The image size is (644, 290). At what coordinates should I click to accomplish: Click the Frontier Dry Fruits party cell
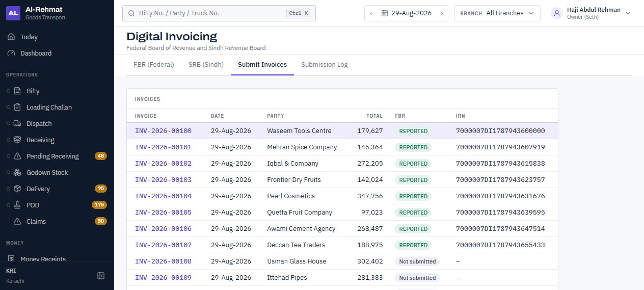(x=294, y=180)
